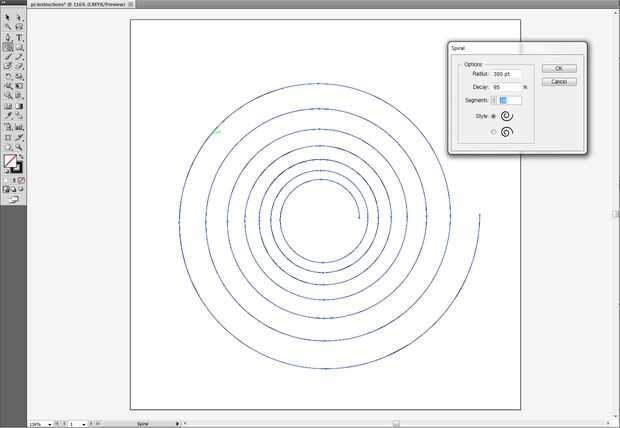Choose second spiral Style radio button
The width and height of the screenshot is (620, 428).
[x=493, y=132]
